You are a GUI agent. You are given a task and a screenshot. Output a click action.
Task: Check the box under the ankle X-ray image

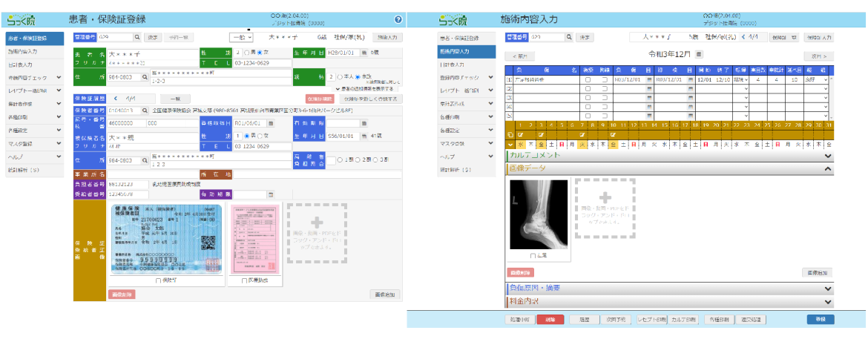532,255
